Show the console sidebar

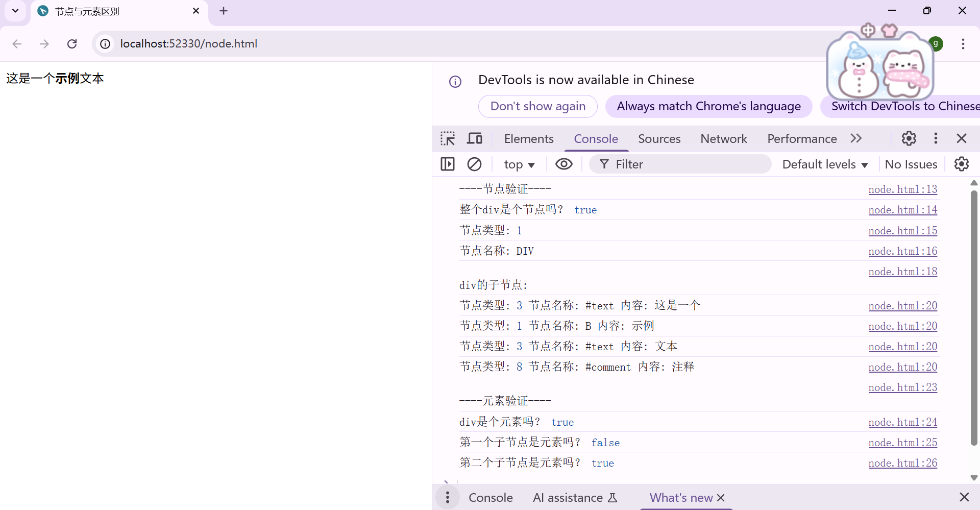[447, 164]
